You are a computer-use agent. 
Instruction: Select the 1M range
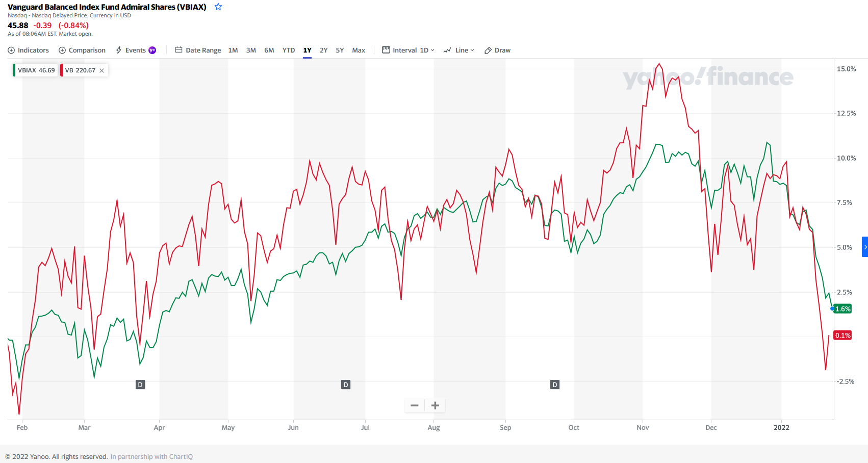[233, 50]
